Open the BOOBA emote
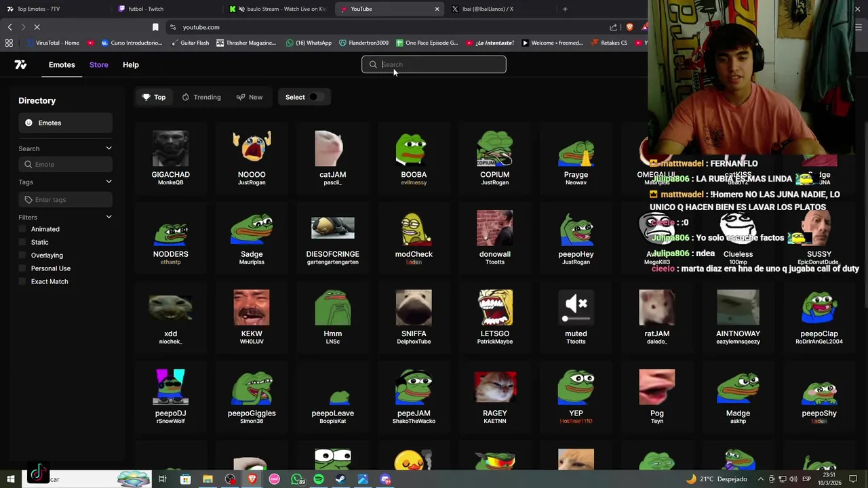 pos(414,157)
